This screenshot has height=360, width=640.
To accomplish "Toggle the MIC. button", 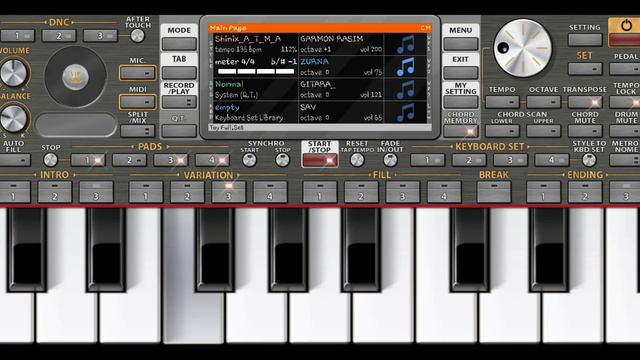I will pyautogui.click(x=138, y=73).
